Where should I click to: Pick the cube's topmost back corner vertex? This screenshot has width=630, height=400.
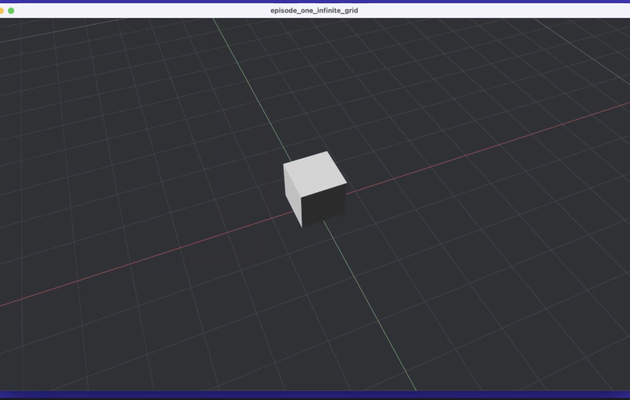tap(327, 151)
